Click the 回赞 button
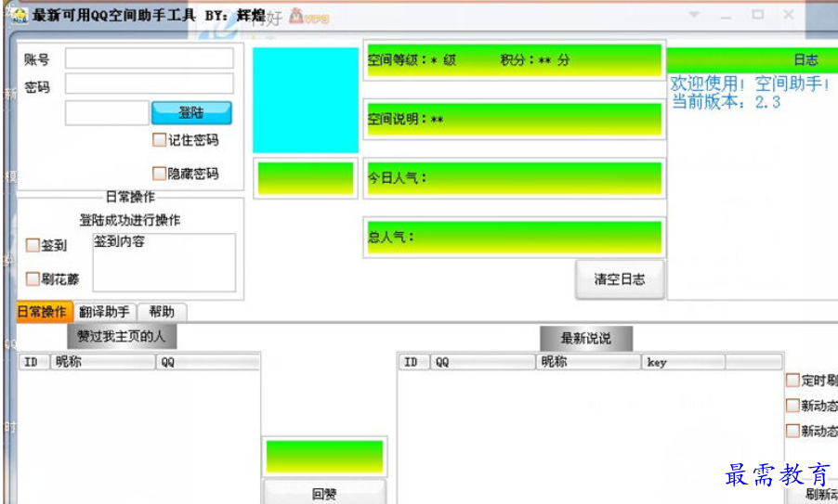 pos(324,493)
